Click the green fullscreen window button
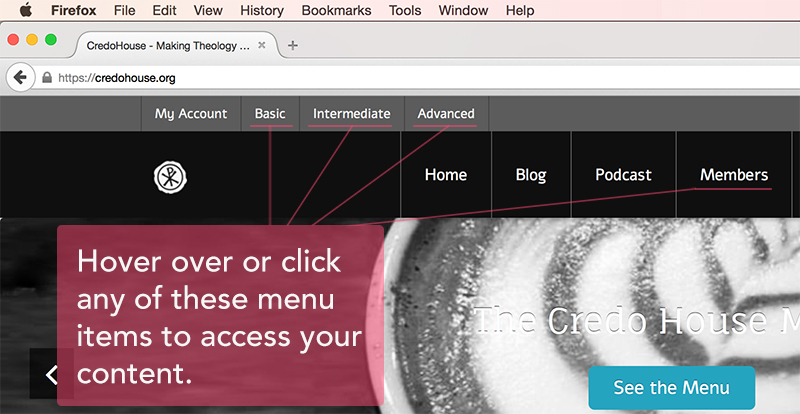800x414 pixels. pyautogui.click(x=51, y=40)
